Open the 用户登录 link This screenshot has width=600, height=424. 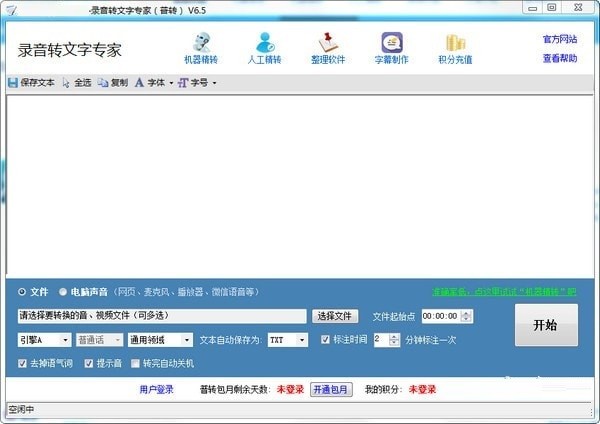[x=157, y=390]
